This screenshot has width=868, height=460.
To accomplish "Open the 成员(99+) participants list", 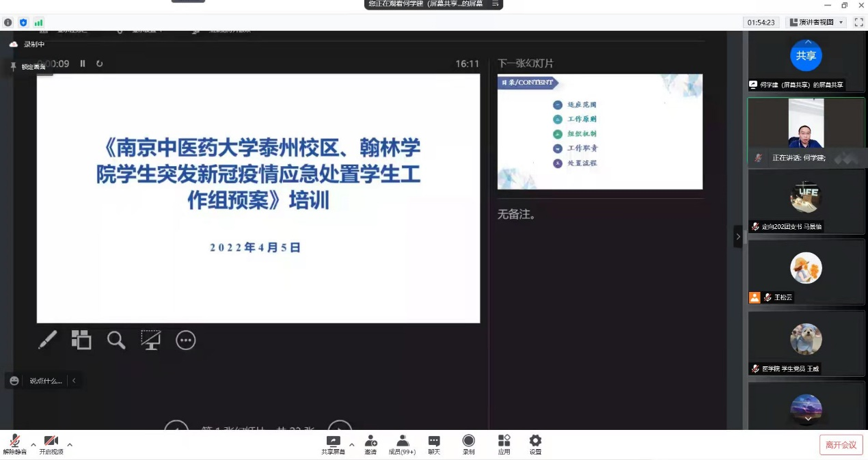I will click(x=402, y=445).
